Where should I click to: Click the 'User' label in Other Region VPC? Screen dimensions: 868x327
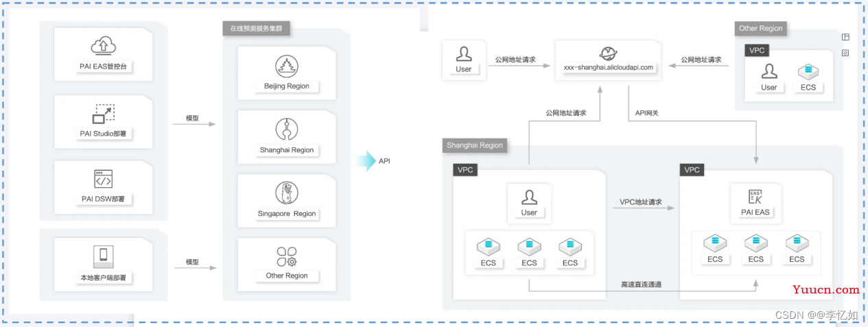tap(769, 87)
